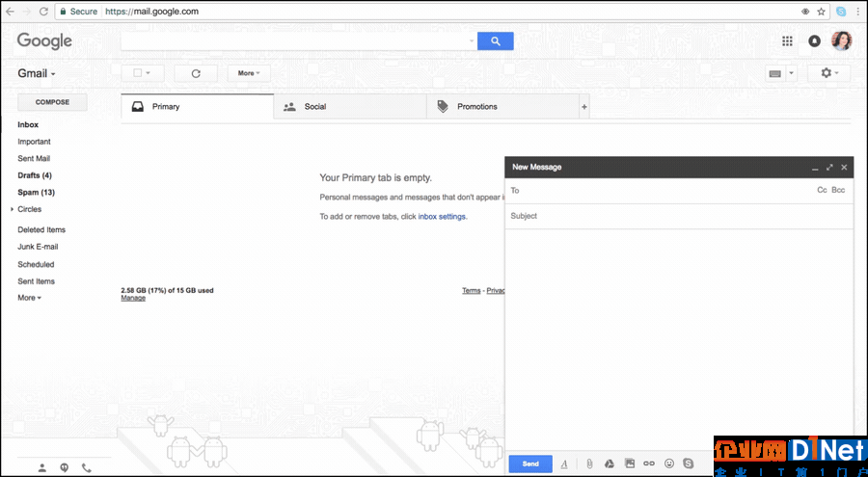Refresh the inbox
Viewport: 868px width, 477px height.
coord(196,73)
